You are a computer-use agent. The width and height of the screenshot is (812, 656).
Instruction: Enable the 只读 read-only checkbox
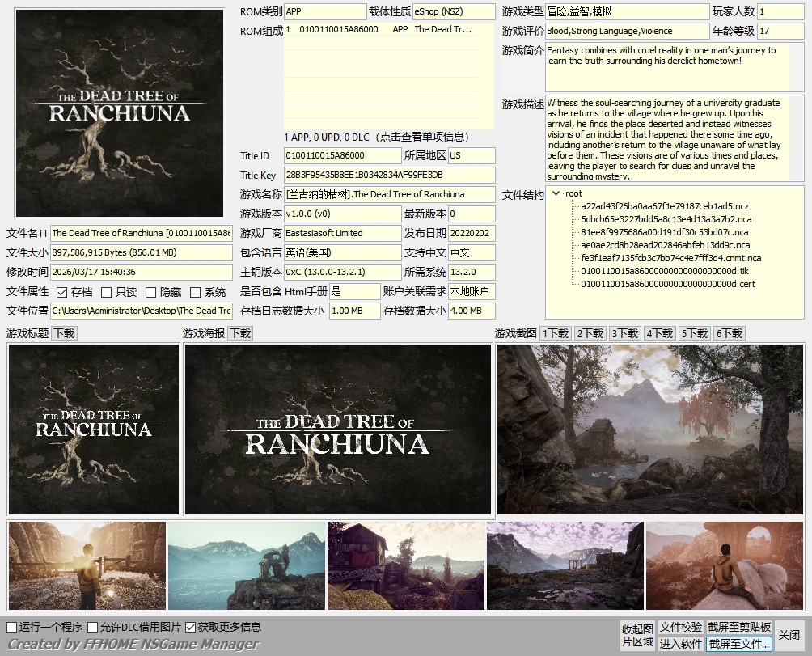[106, 292]
